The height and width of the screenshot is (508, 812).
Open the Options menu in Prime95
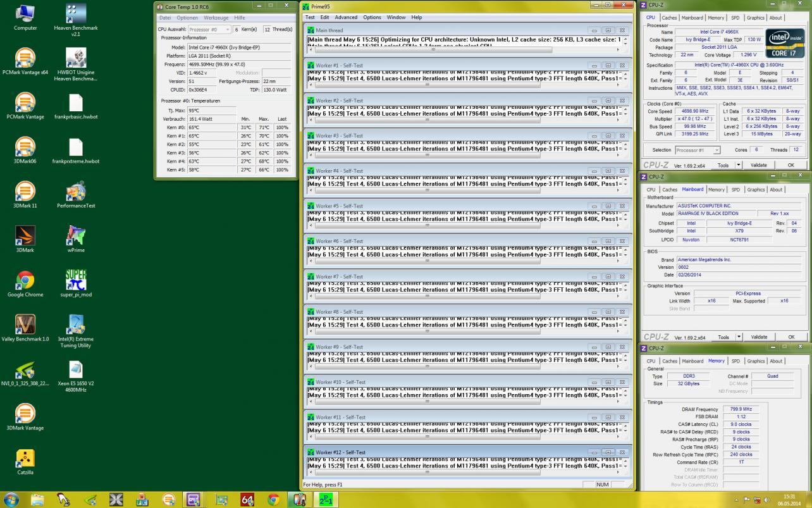click(372, 17)
